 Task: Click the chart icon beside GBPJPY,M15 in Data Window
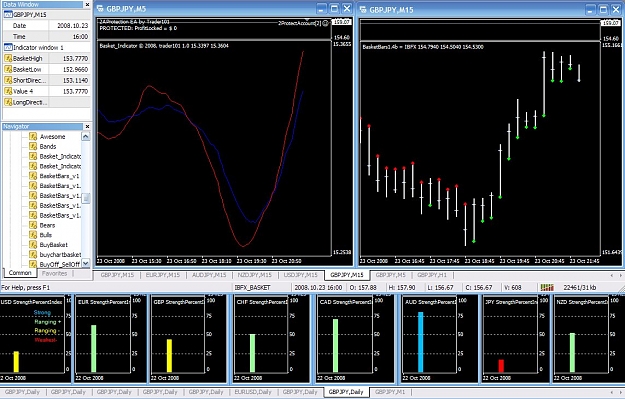8,14
